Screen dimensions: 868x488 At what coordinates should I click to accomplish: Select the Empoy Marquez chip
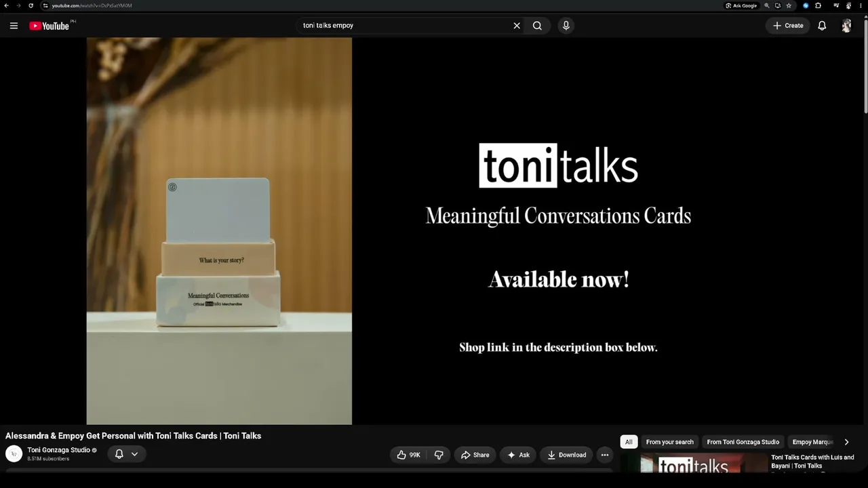[x=812, y=442]
